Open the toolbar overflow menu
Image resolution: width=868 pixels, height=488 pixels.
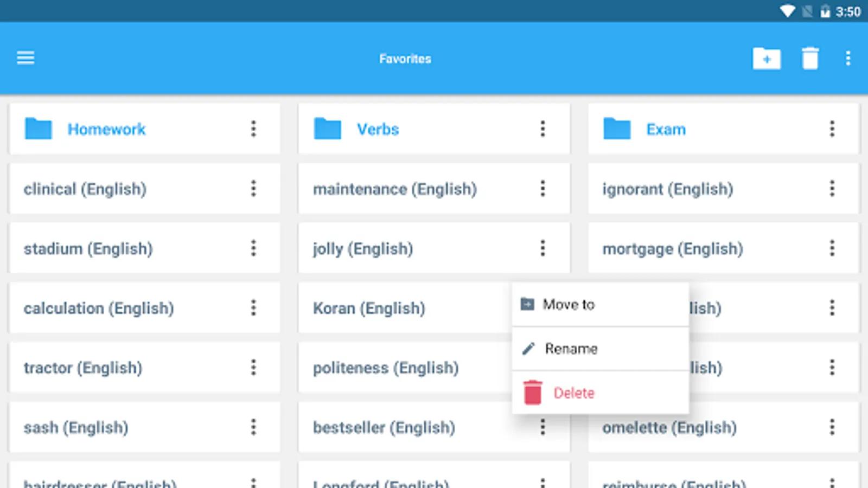pos(848,59)
